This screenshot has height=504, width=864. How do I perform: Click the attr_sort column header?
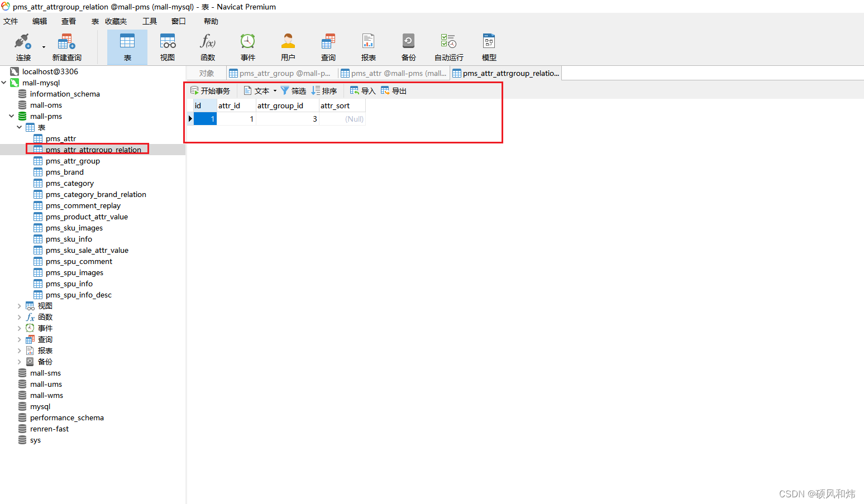(342, 105)
